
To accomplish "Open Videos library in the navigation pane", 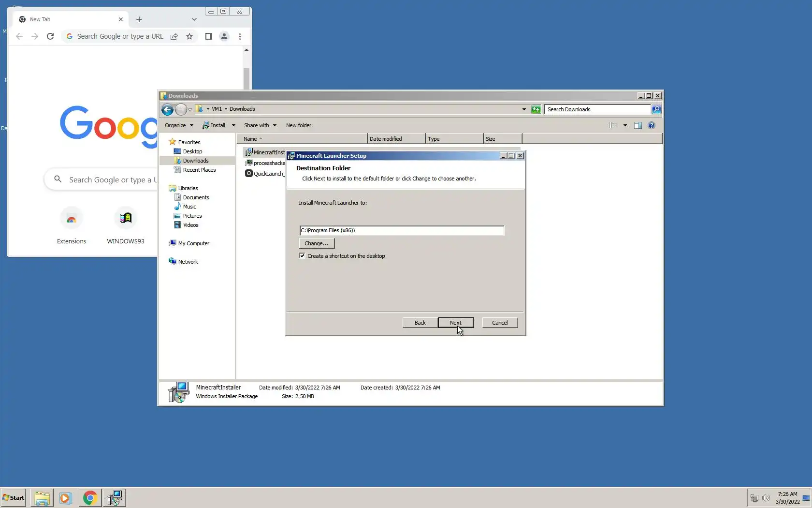I will tap(190, 225).
